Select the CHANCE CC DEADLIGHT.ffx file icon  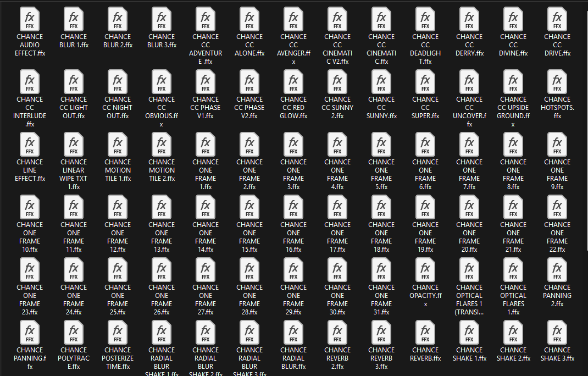click(425, 19)
